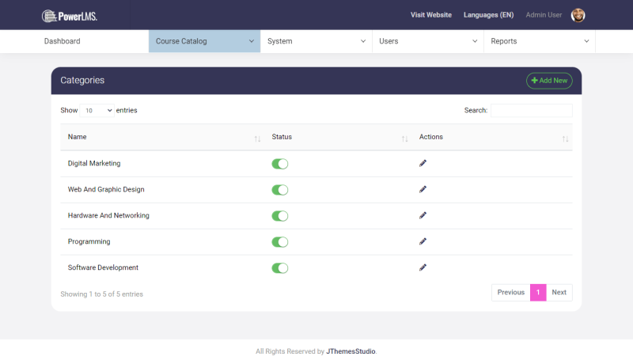The width and height of the screenshot is (633, 364).
Task: Expand the Course Catalog menu
Action: [205, 41]
